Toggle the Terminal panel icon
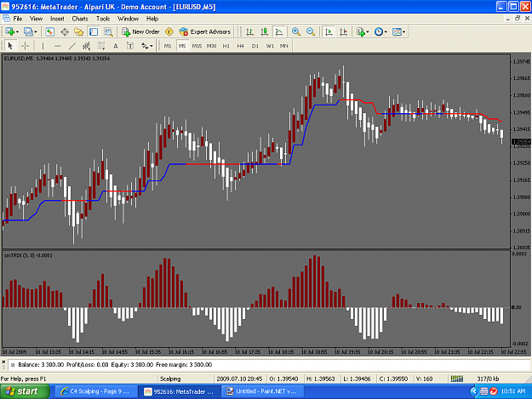532x399 pixels. click(94, 31)
